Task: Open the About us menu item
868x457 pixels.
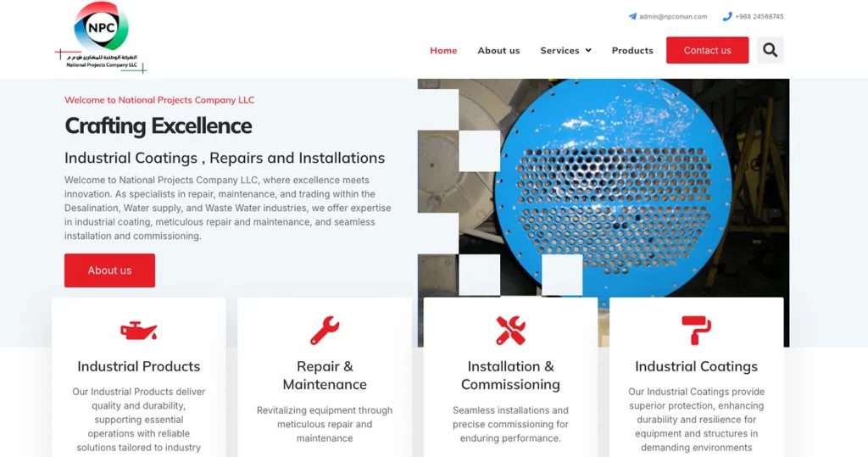Action: click(498, 51)
